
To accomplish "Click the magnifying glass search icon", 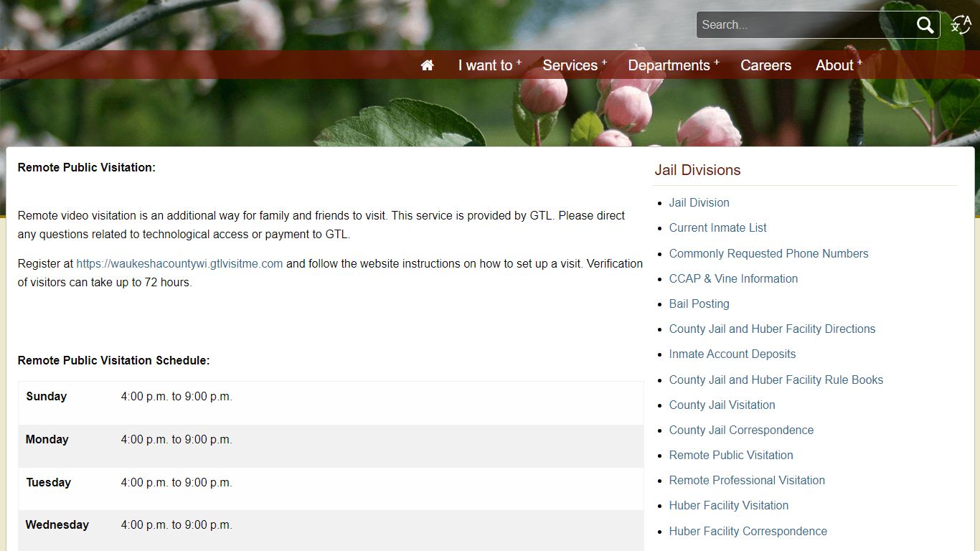I will (925, 25).
